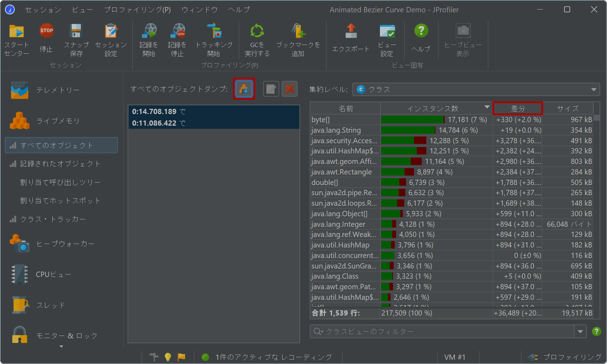Click the エクスポート export icon

point(351,39)
